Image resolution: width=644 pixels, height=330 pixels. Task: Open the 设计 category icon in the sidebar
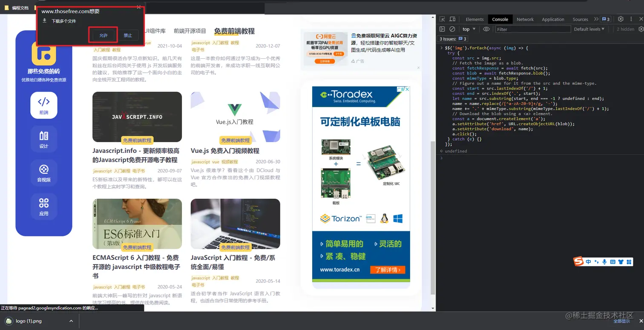44,139
